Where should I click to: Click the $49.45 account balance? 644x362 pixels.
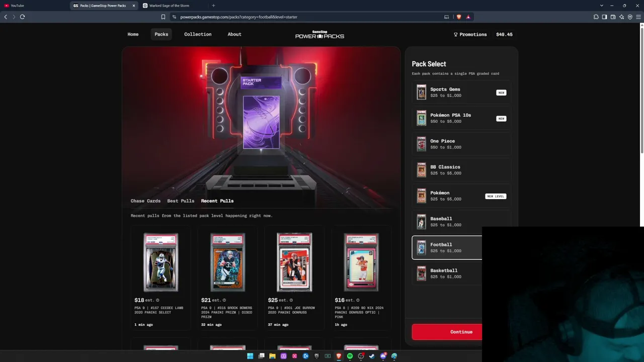point(504,34)
